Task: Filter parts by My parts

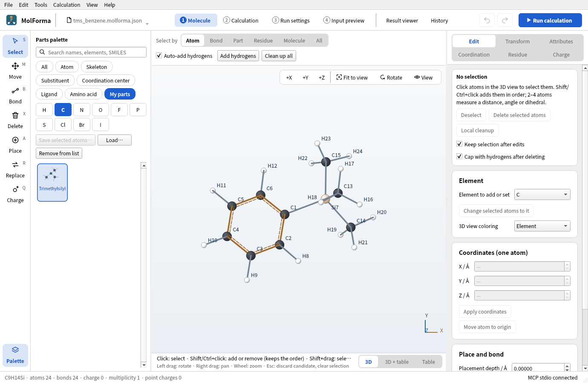Action: (120, 94)
